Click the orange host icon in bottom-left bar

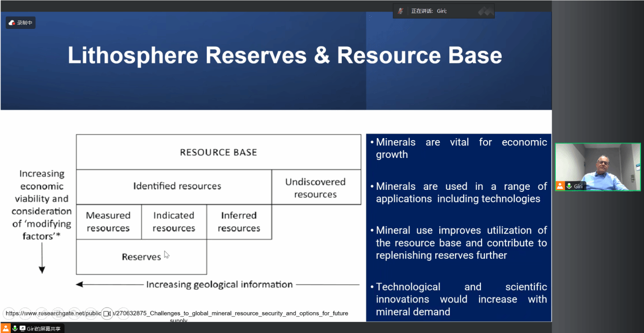pos(6,328)
